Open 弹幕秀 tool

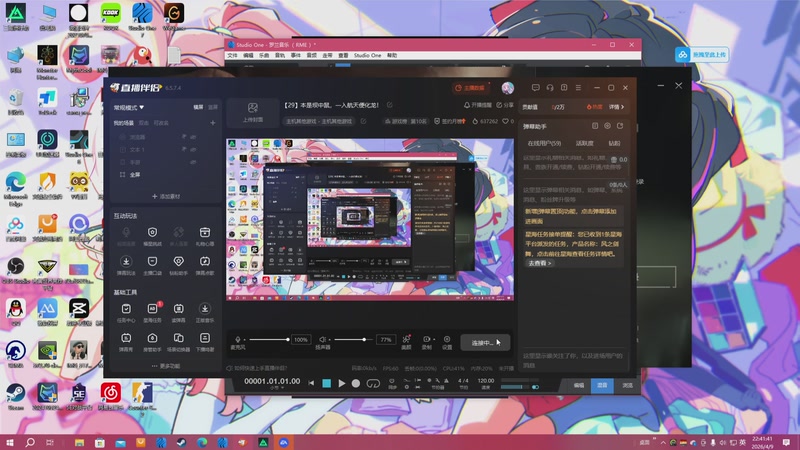[x=126, y=342]
